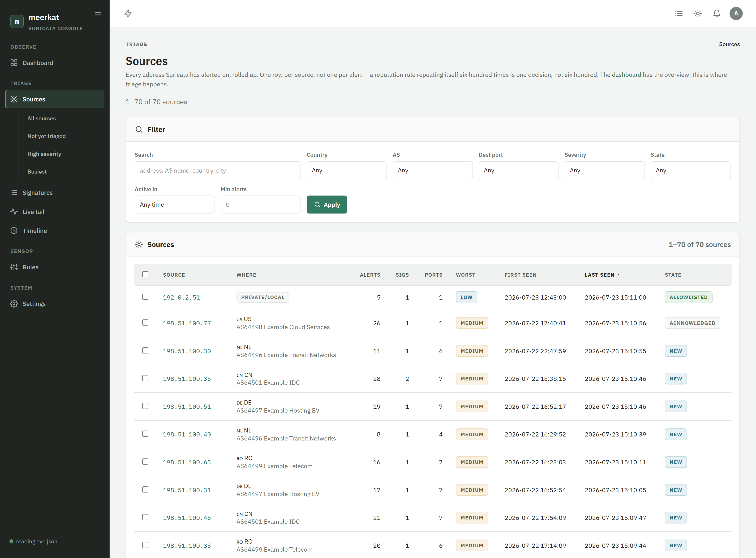756x558 pixels.
Task: Open the list view icon in header
Action: [x=679, y=13]
